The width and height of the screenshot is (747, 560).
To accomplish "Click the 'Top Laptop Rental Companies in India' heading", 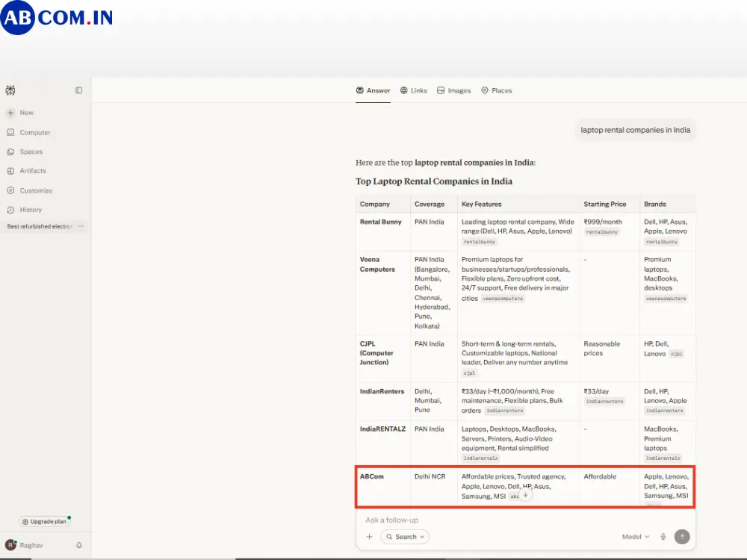I will click(433, 181).
